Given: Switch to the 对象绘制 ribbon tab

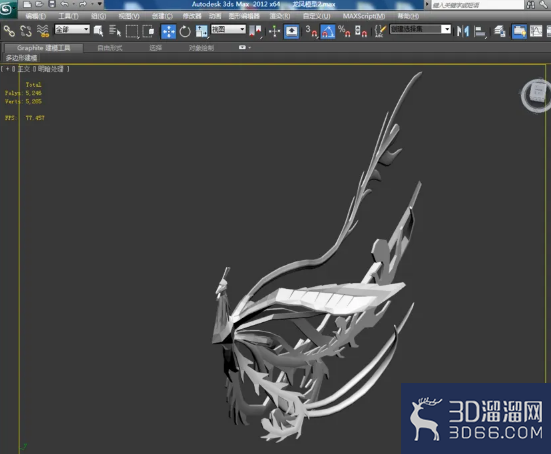Looking at the screenshot, I should point(201,48).
